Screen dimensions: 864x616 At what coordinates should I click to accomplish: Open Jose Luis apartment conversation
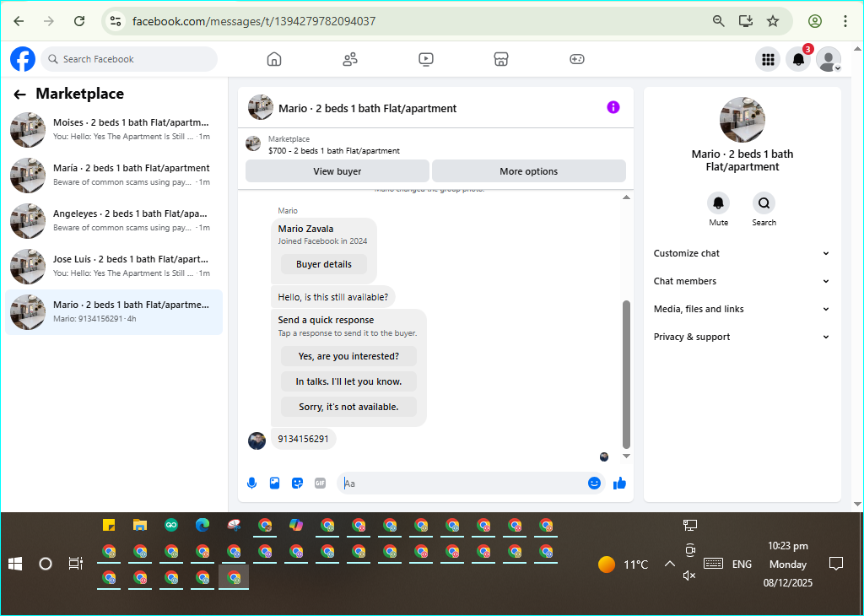pyautogui.click(x=114, y=267)
